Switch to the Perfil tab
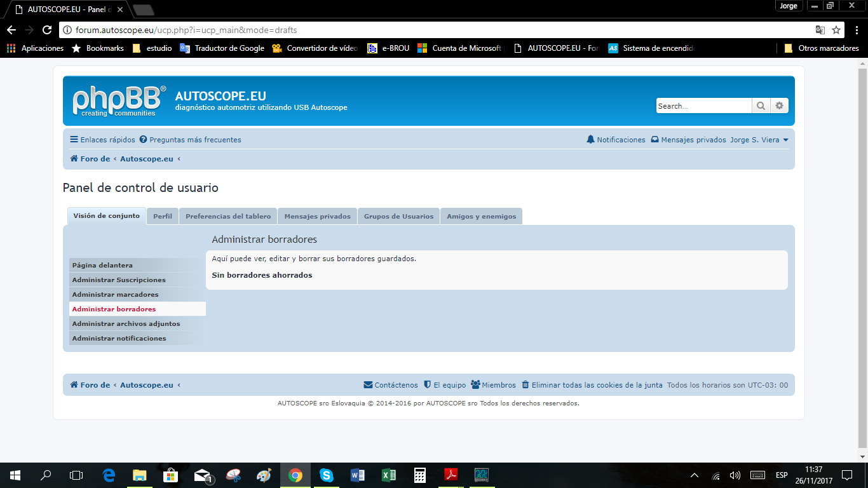The image size is (868, 488). [x=163, y=216]
